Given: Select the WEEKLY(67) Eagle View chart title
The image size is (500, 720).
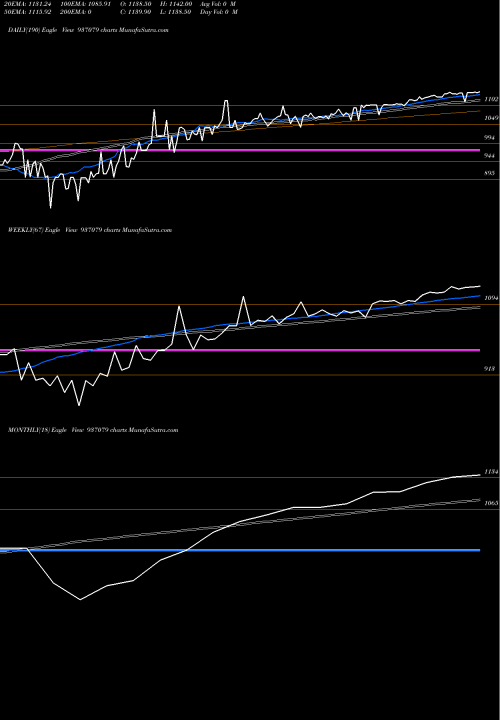Looking at the screenshot, I should tap(90, 230).
